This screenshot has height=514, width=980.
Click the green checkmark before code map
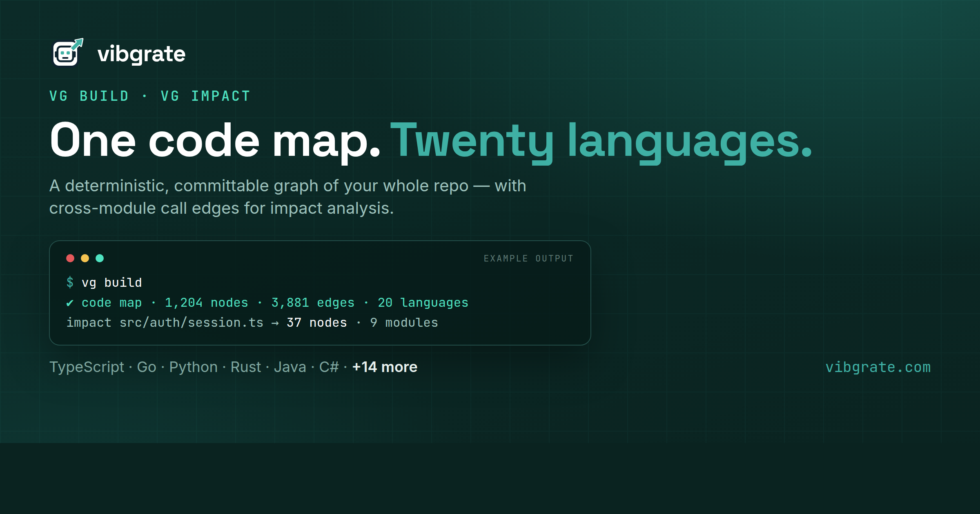(x=70, y=303)
